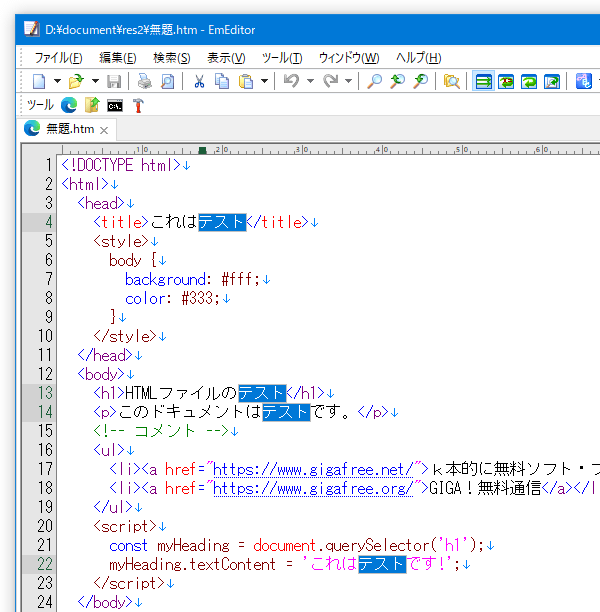Screen dimensions: 600x612
Task: Click the Cut scissors icon
Action: pos(199,81)
